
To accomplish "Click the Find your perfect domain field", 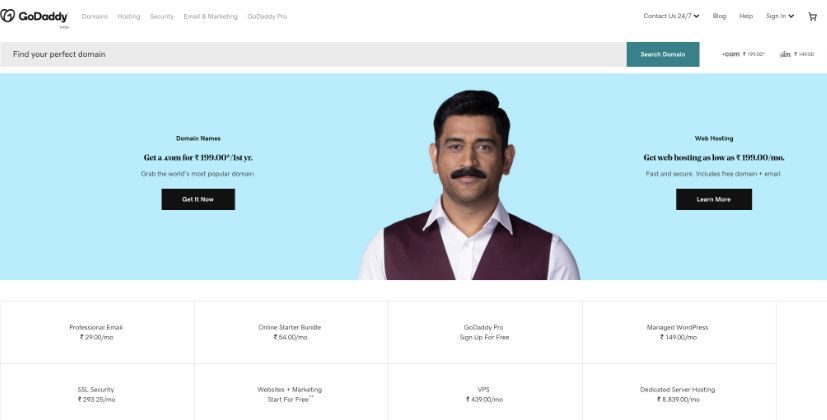I will 313,54.
